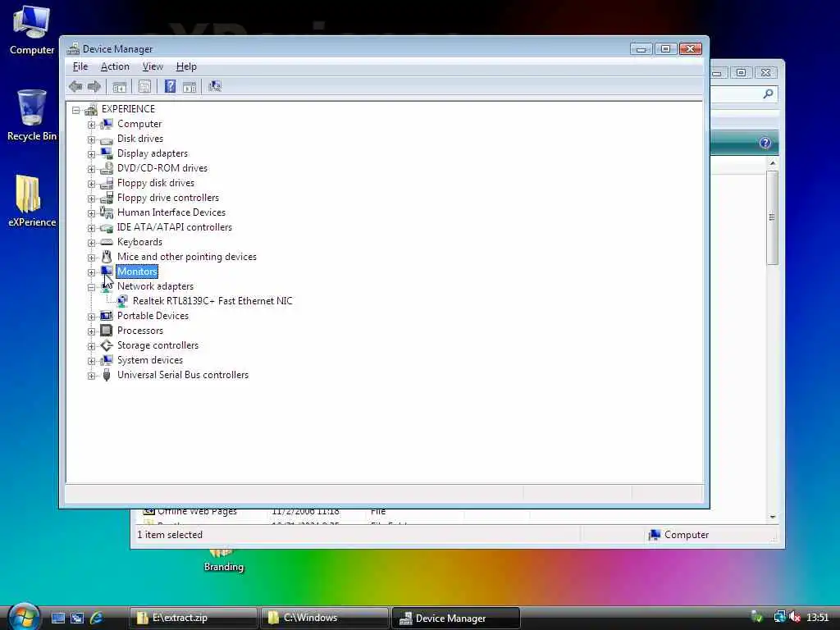Open the Help toolbar icon with question mark

pyautogui.click(x=170, y=86)
